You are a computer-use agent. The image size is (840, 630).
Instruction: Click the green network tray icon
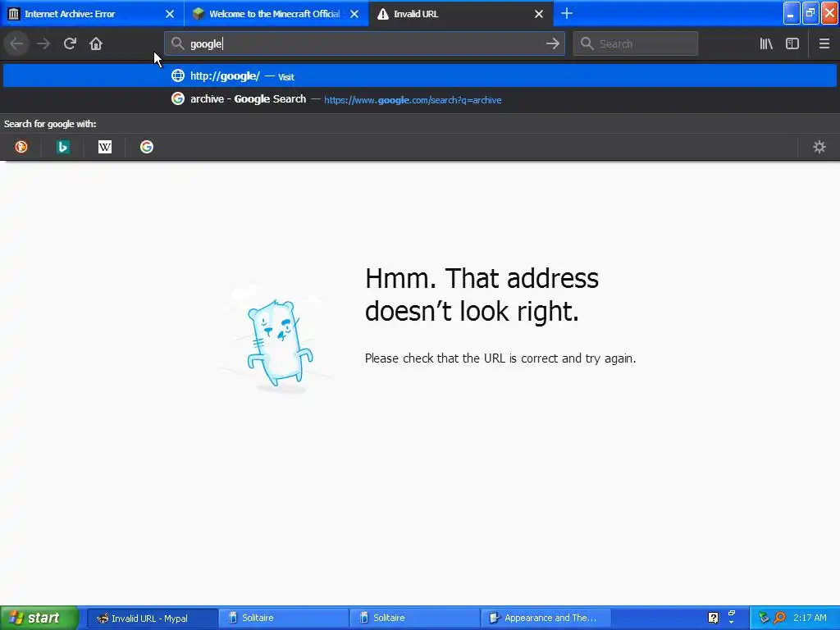tap(764, 618)
